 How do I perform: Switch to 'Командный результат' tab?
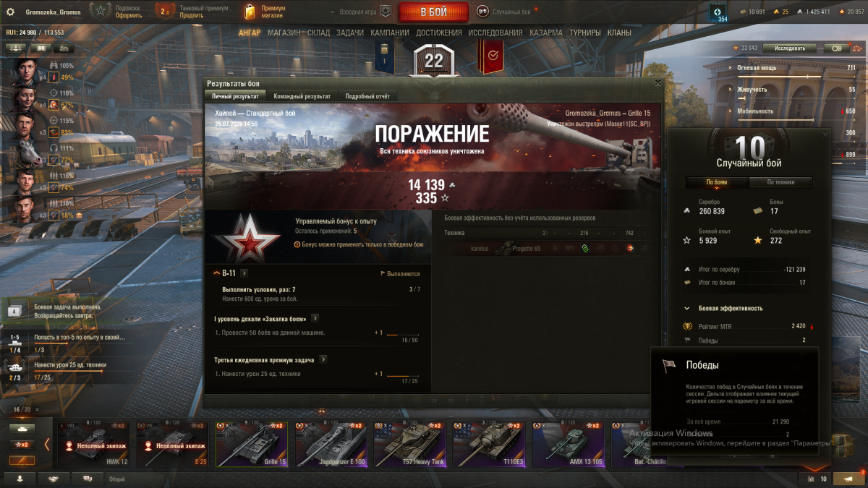point(302,96)
